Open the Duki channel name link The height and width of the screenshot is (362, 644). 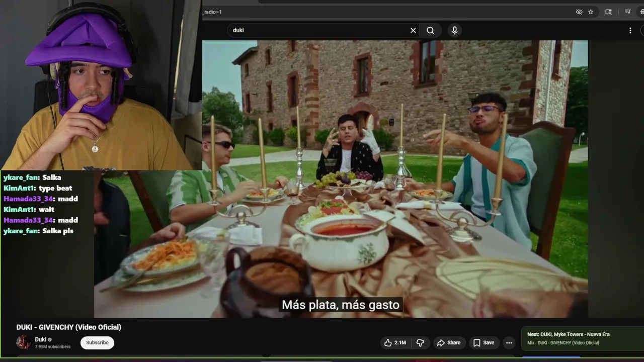click(x=40, y=339)
